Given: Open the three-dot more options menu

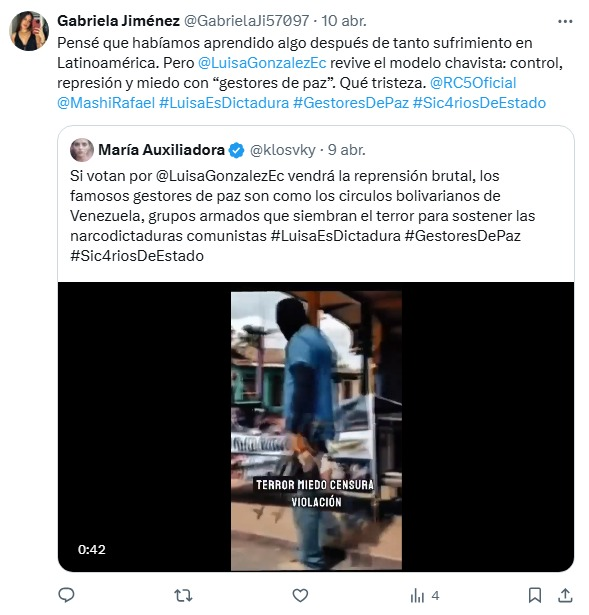Looking at the screenshot, I should click(565, 22).
